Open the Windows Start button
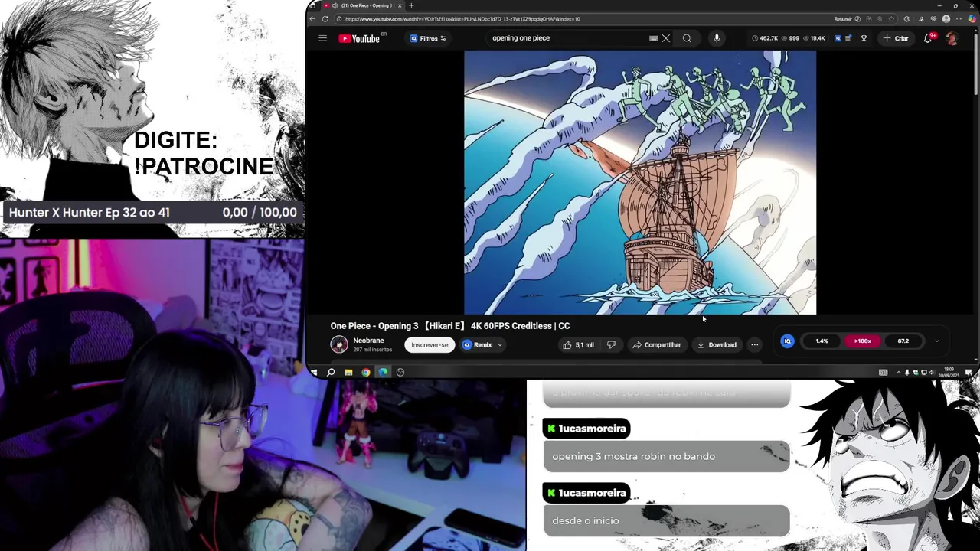 pos(314,373)
